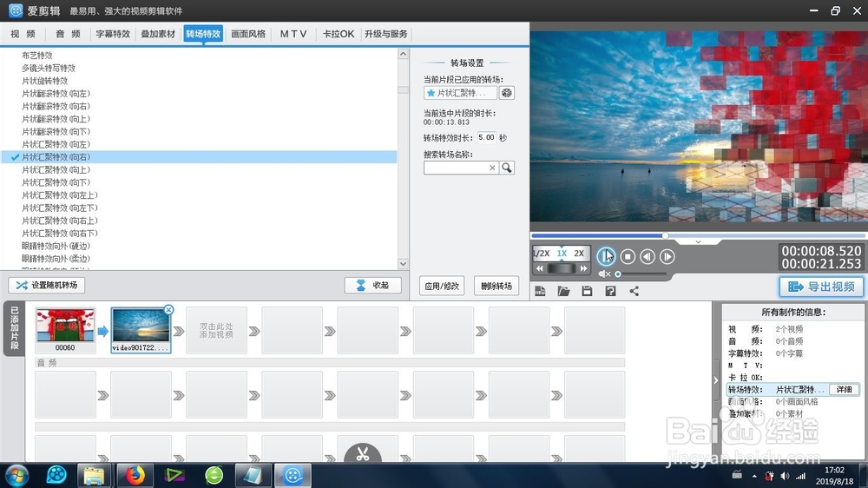868x488 pixels.
Task: Step back one frame
Action: point(648,256)
